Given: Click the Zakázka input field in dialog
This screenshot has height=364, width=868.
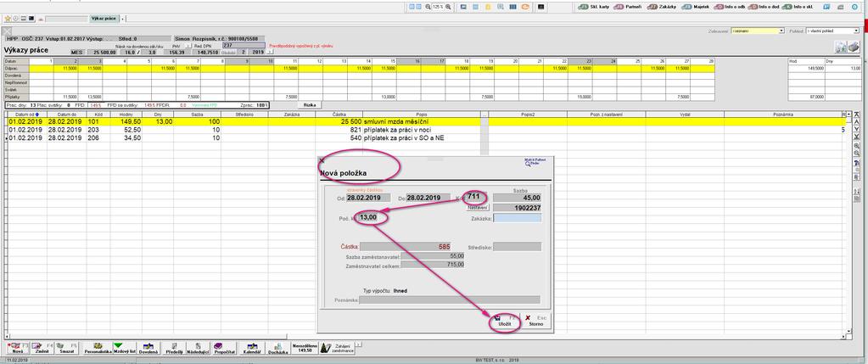Looking at the screenshot, I should [517, 218].
